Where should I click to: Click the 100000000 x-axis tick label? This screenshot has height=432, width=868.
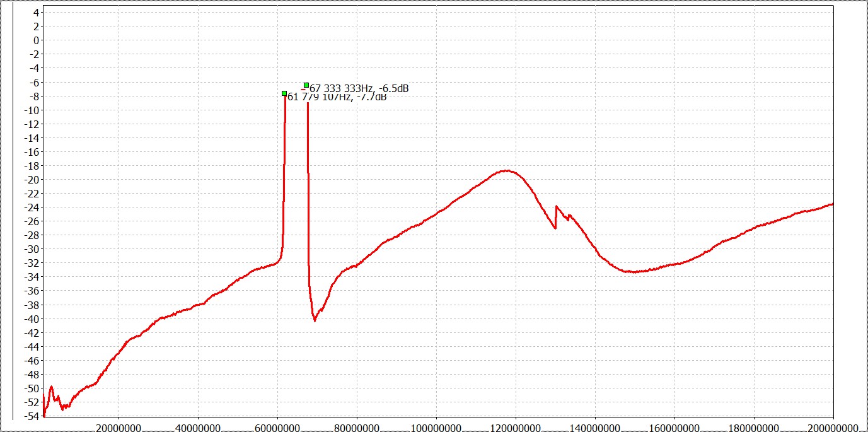coord(436,428)
